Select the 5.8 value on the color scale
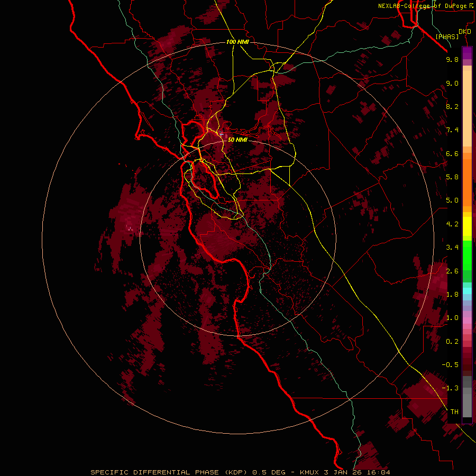 tap(452, 177)
